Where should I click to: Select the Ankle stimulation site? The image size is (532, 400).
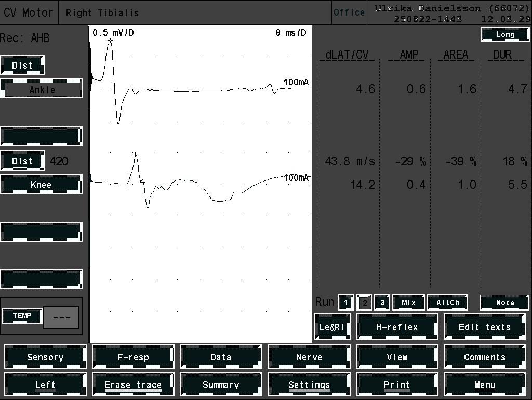[42, 89]
